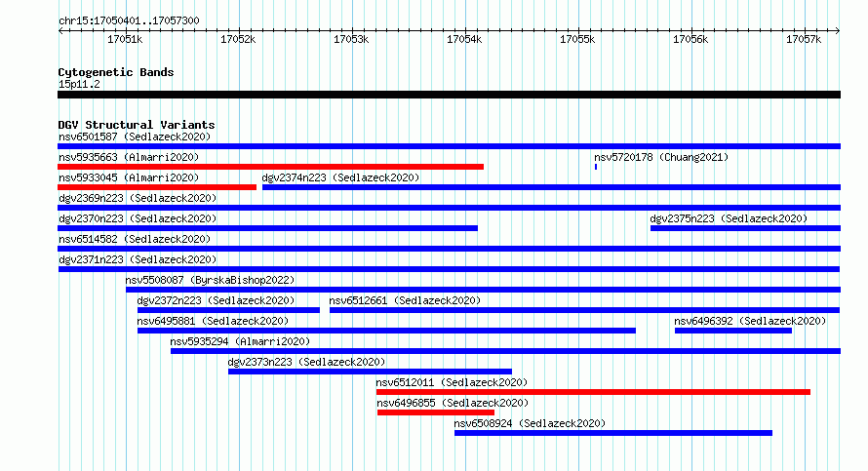
Task: Click the 17051k ruler tick label
Action: pos(125,39)
